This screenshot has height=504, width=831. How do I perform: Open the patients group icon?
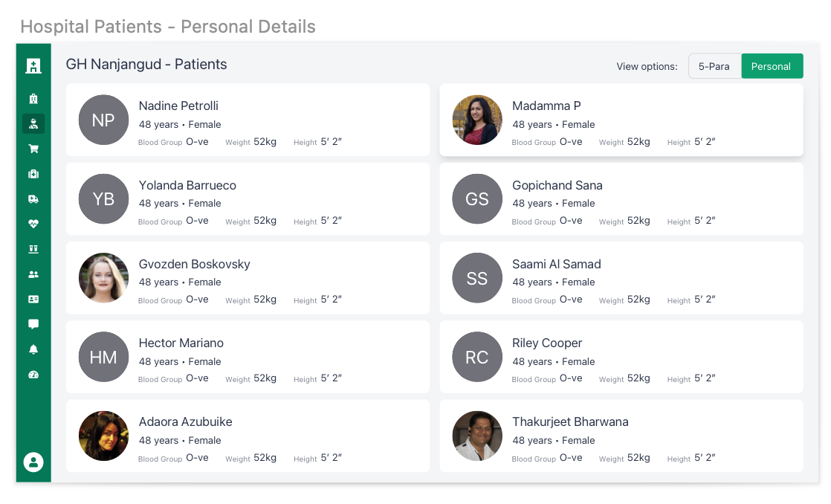(x=33, y=274)
